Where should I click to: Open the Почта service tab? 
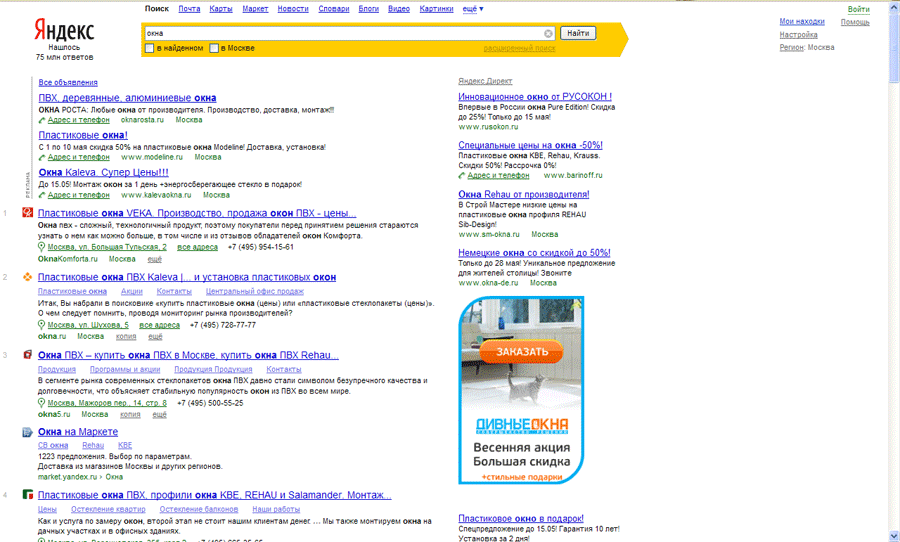(x=189, y=9)
